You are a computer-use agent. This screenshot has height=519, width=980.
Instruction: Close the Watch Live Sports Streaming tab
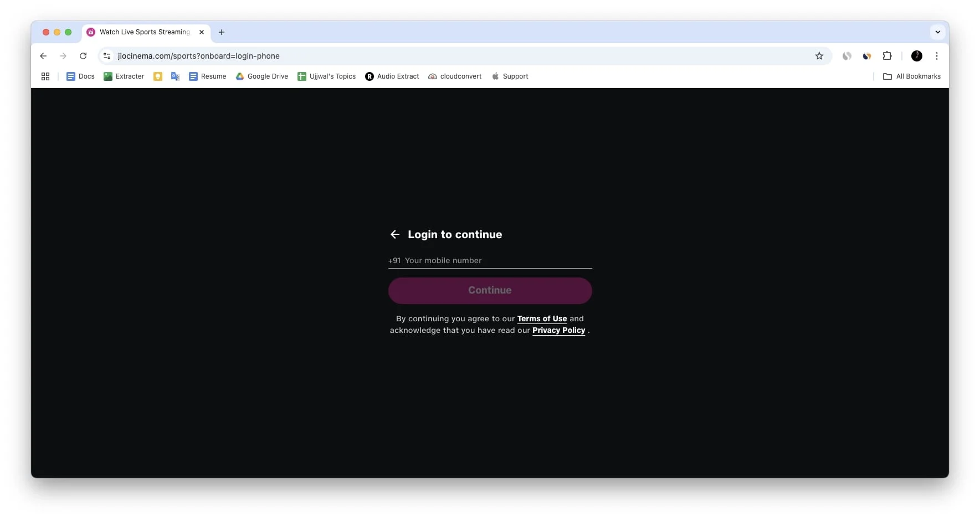pos(202,32)
